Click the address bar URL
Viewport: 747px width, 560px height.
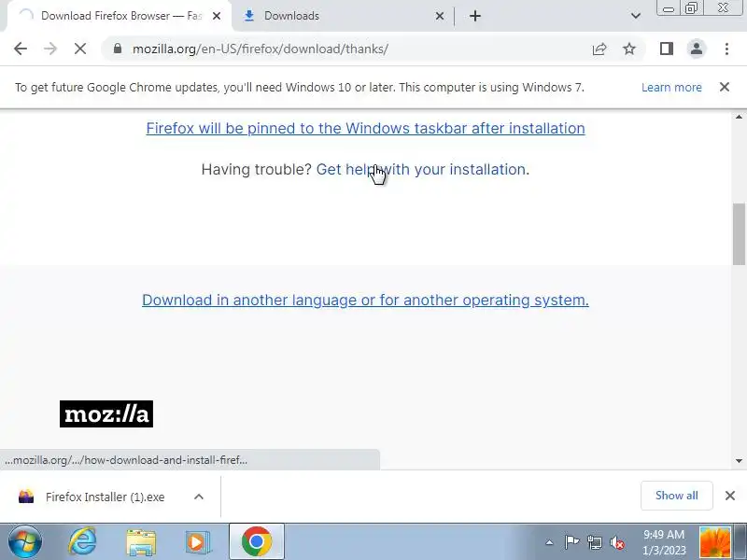[x=261, y=49]
